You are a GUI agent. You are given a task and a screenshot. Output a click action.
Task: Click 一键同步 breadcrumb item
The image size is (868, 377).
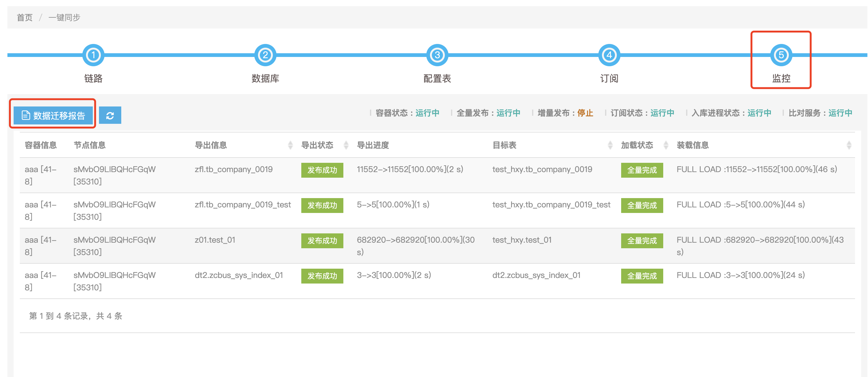[64, 18]
